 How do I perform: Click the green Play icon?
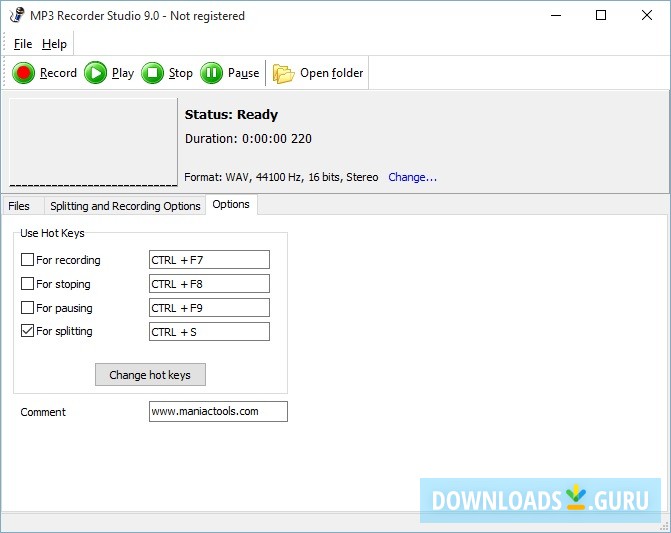(x=95, y=73)
